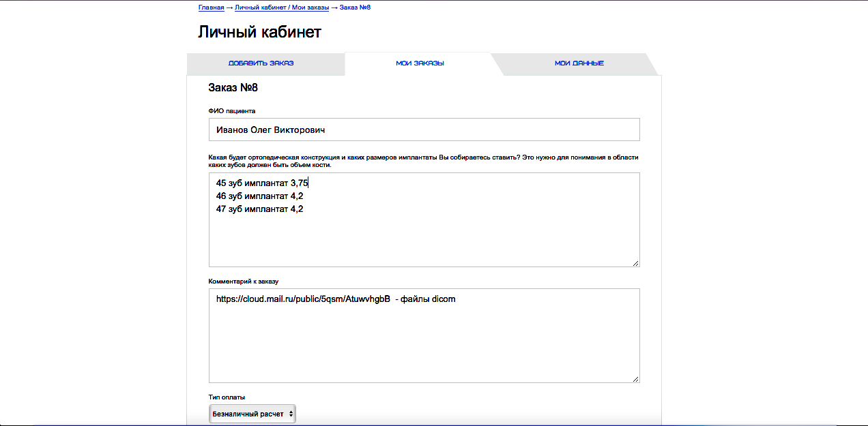Click the Заказ №8 section heading
This screenshot has height=426, width=868.
point(233,88)
